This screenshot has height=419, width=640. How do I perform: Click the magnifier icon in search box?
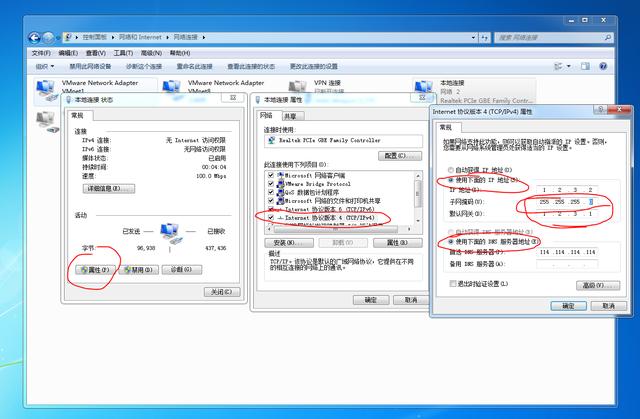click(607, 38)
